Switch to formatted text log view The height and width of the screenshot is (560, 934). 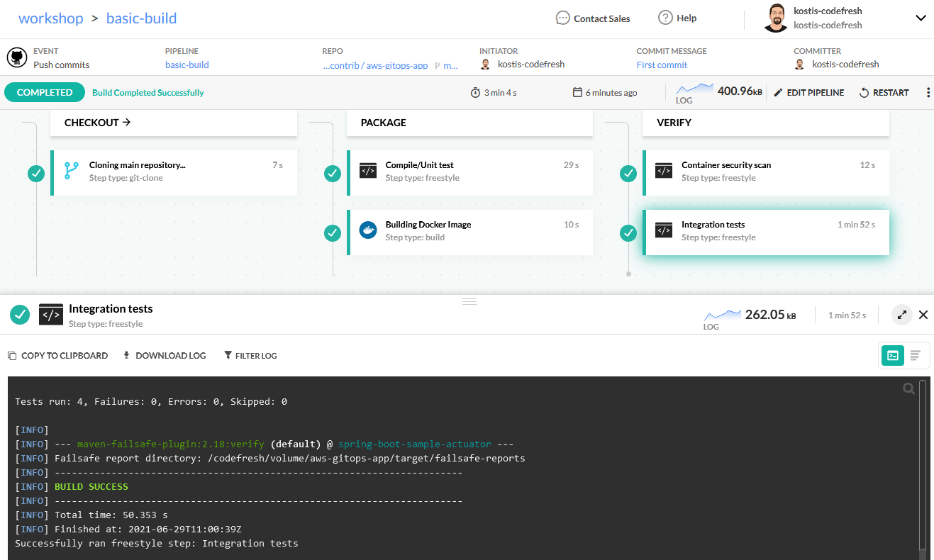click(x=916, y=355)
